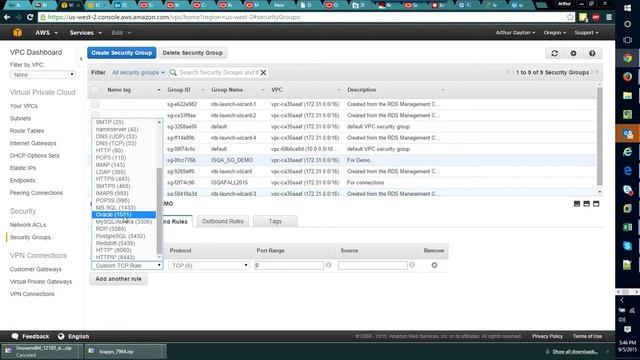Open Network ACLs in the sidebar

coord(28,225)
